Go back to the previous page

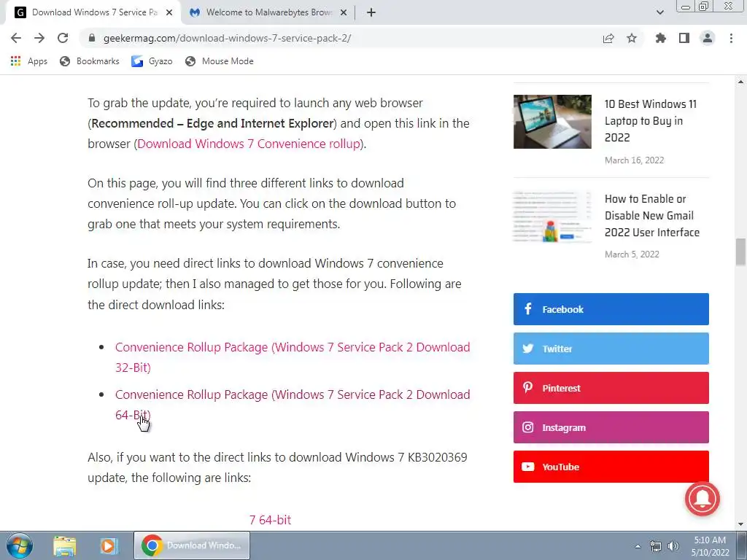pyautogui.click(x=16, y=38)
